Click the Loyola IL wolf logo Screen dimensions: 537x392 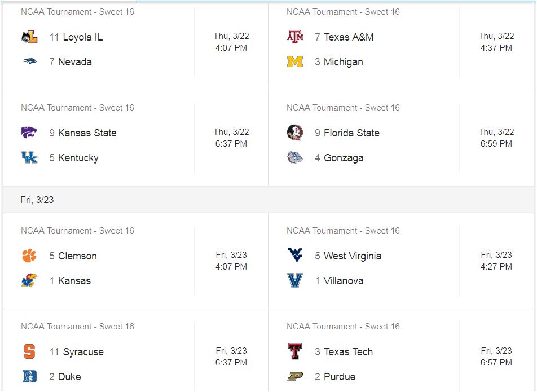click(x=29, y=37)
